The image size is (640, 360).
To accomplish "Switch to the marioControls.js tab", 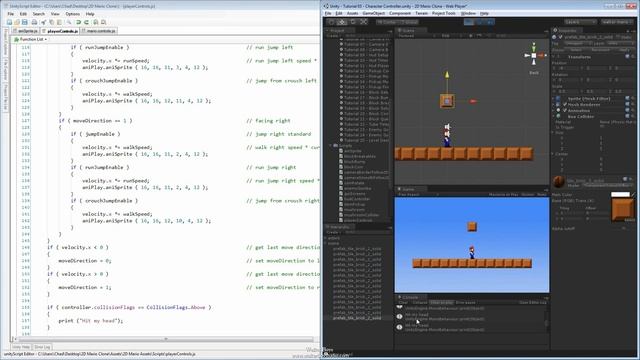I will [99, 31].
